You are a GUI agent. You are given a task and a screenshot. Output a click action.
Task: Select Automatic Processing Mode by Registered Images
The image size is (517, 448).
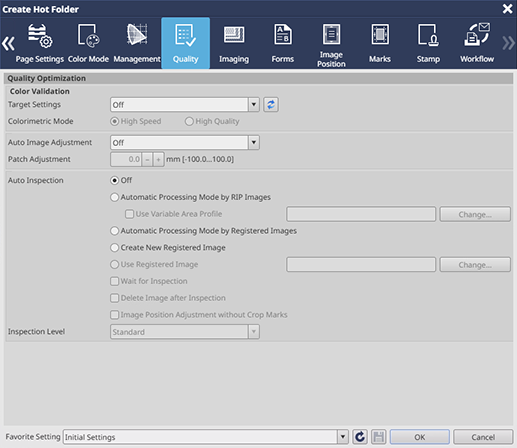click(204, 231)
